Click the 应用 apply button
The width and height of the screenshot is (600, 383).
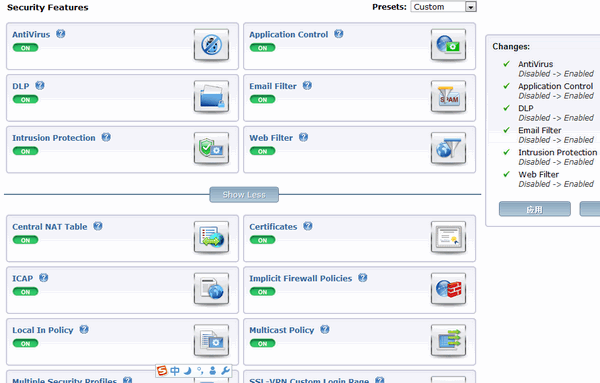click(x=535, y=209)
